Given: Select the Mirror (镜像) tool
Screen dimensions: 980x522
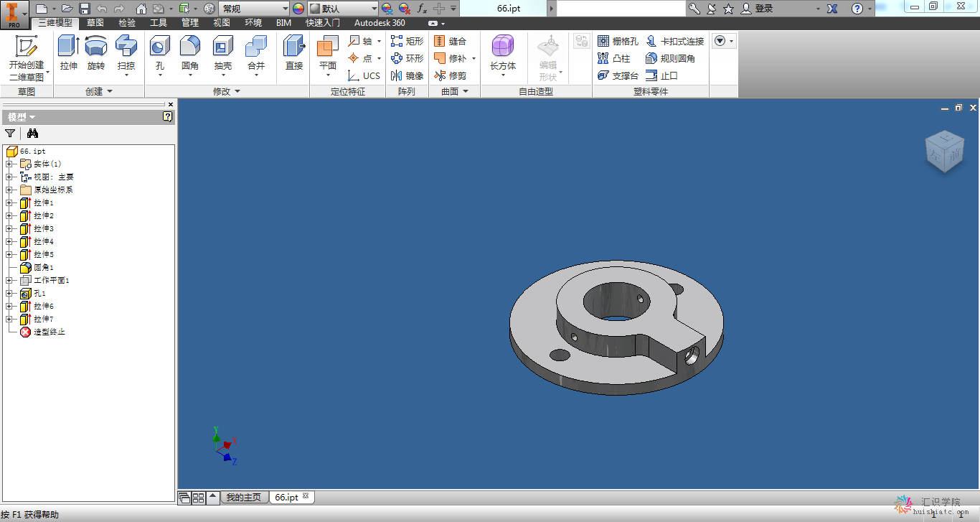Looking at the screenshot, I should point(407,75).
